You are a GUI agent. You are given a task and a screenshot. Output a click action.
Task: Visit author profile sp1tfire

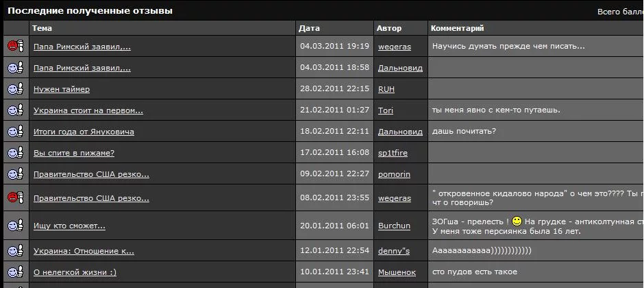coord(393,153)
